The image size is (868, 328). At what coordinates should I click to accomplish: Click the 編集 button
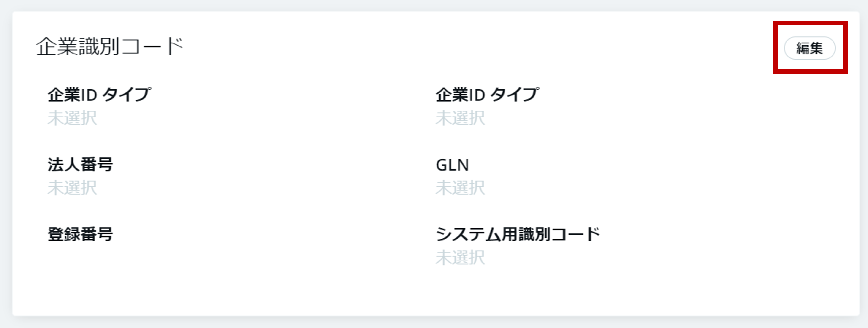tap(809, 48)
